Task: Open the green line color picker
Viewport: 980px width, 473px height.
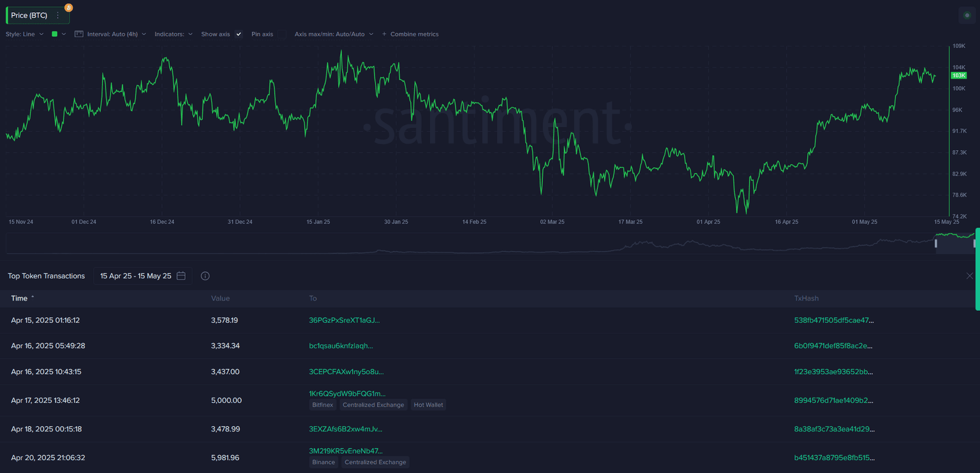Action: (58, 34)
